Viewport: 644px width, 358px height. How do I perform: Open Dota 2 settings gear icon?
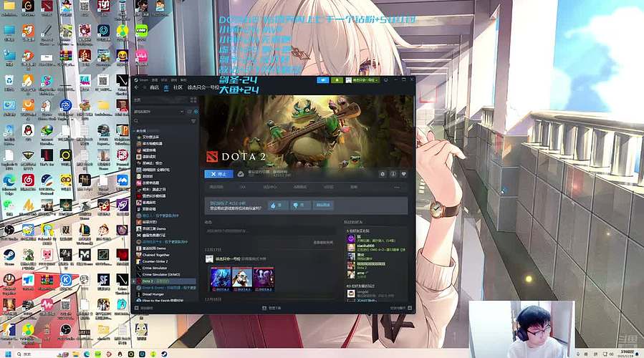383,173
